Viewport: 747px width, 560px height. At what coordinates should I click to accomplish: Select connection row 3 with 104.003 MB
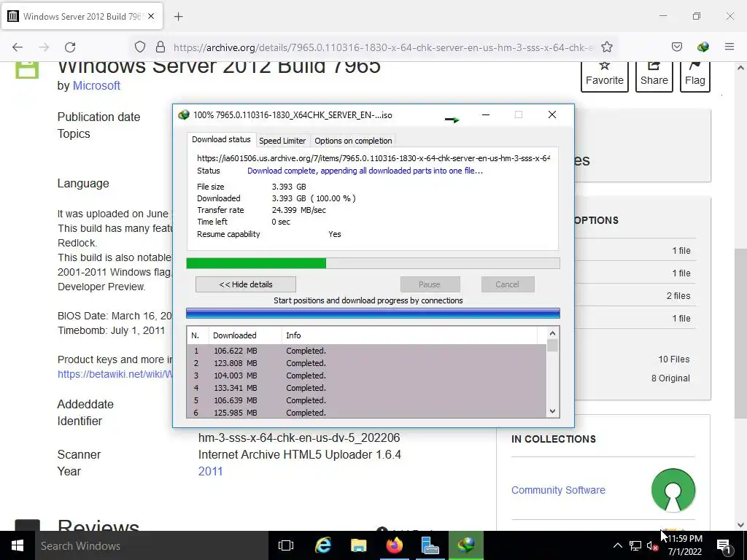click(367, 376)
